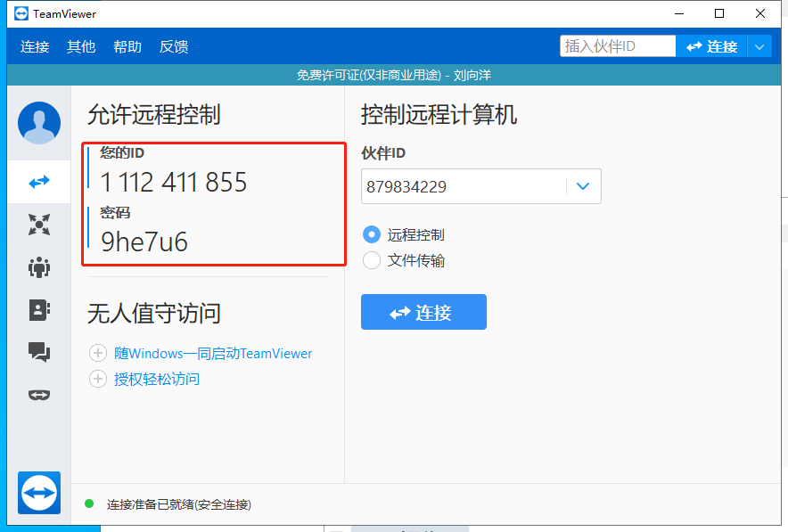Open the Computers & Contacts sidebar icon

(39, 310)
